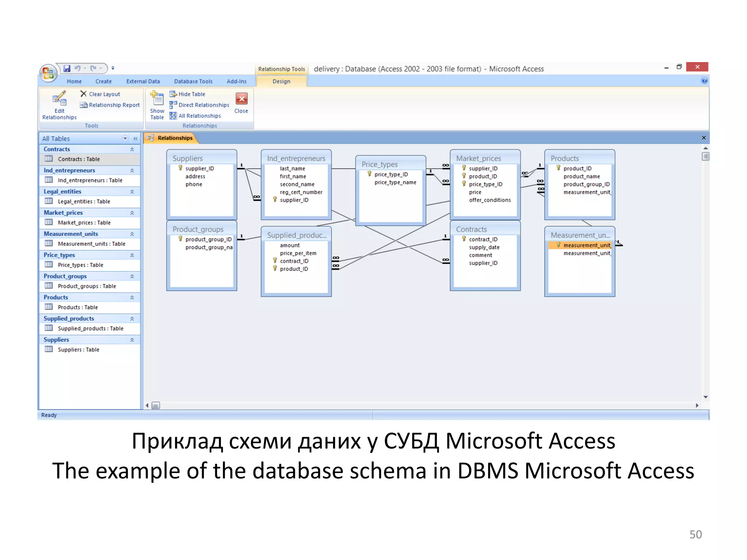Viewport: 747px width, 560px height.
Task: Select reg_cert_number in Ind_entrepreneurs box
Action: [x=301, y=192]
